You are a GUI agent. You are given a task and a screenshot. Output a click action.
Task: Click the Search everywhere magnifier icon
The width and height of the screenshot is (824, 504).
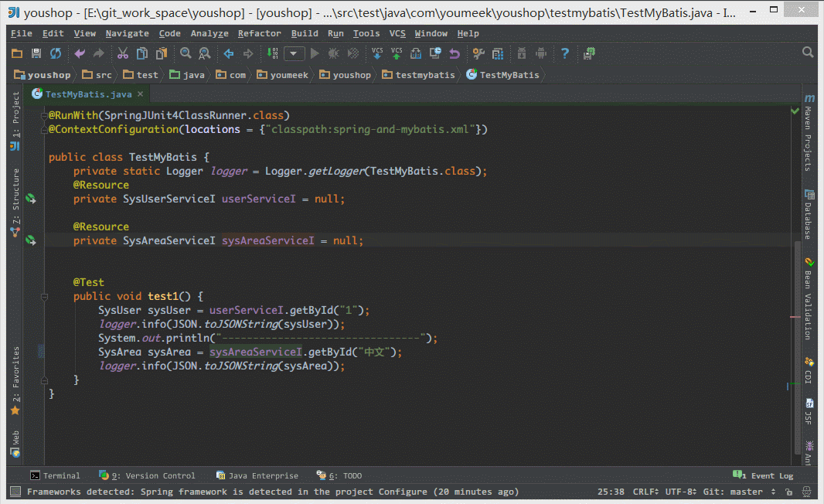pyautogui.click(x=808, y=52)
